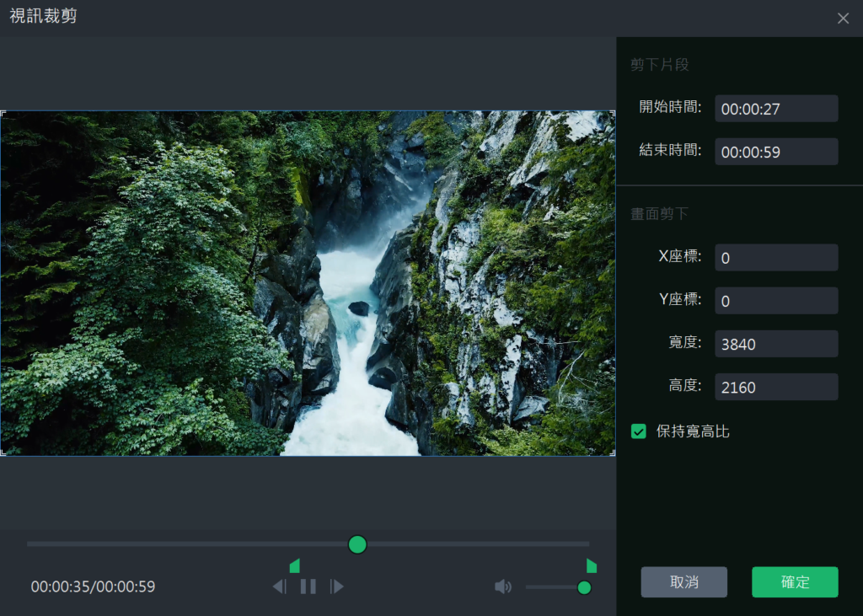
Task: Click the 畫面剪下 section heading
Action: point(659,213)
